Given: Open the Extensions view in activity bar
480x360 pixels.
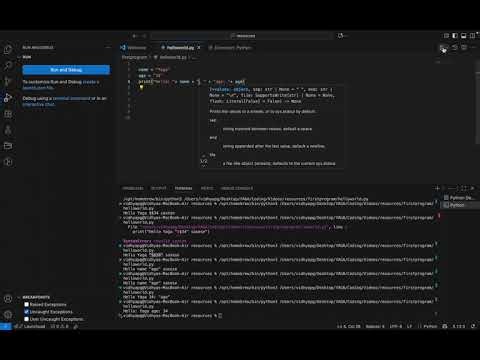Looking at the screenshot, I should coord(8,114).
